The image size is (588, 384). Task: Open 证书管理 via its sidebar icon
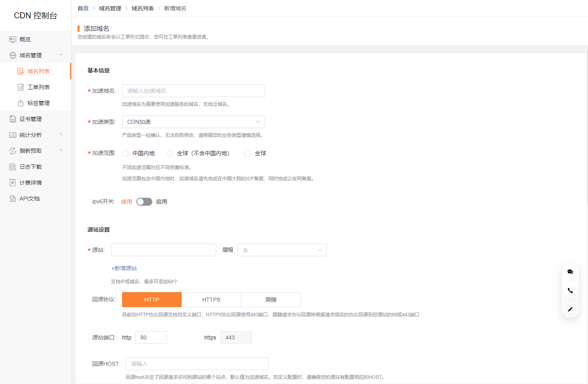pyautogui.click(x=13, y=119)
